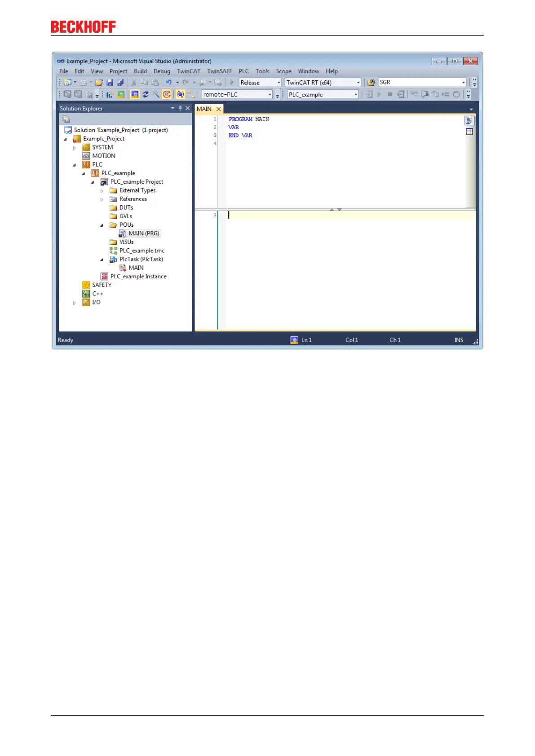Select the GVLs folder

coord(126,216)
